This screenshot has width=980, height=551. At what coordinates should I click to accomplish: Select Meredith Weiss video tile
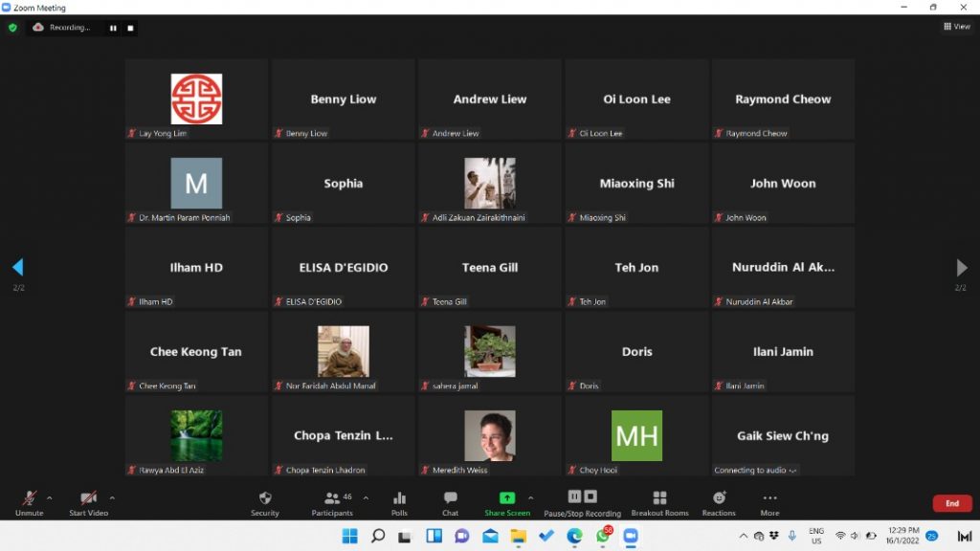(x=490, y=436)
